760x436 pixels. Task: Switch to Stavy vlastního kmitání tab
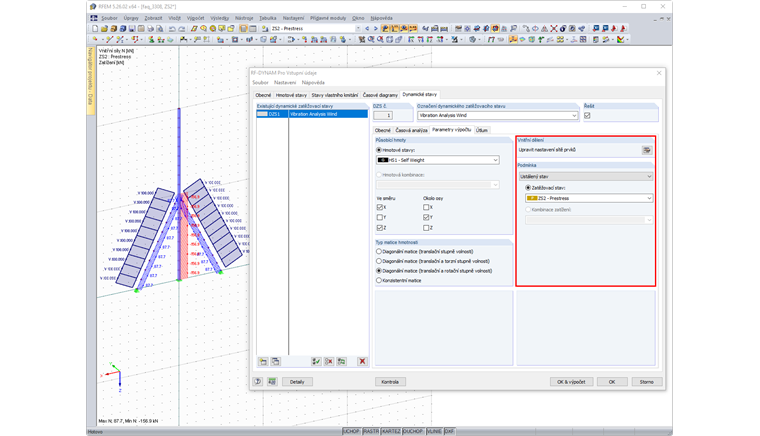coord(335,95)
